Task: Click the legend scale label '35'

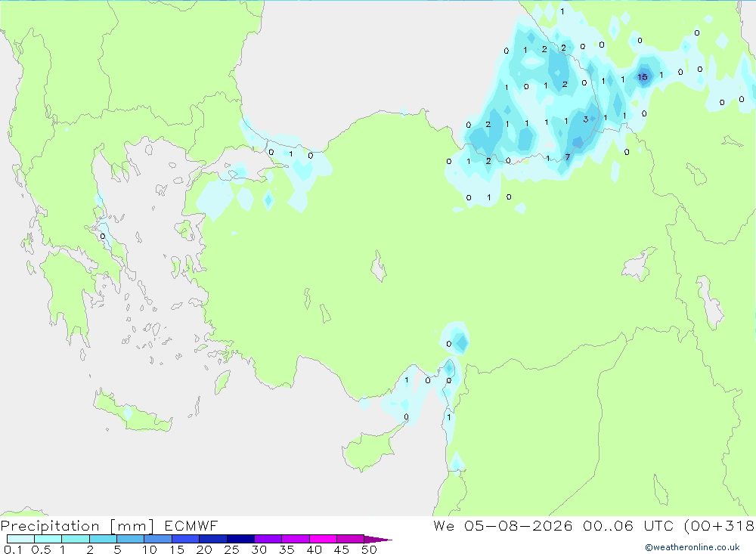Action: click(287, 549)
